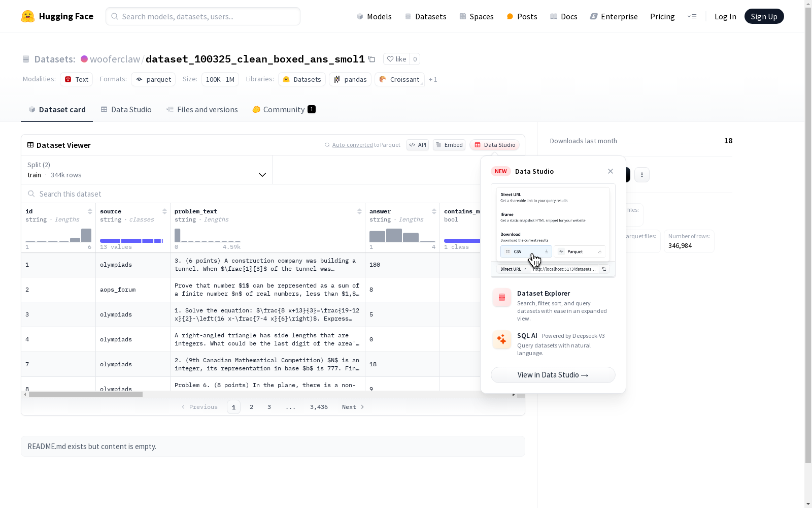812x508 pixels.
Task: Switch to the Dataset card tab
Action: [57, 110]
